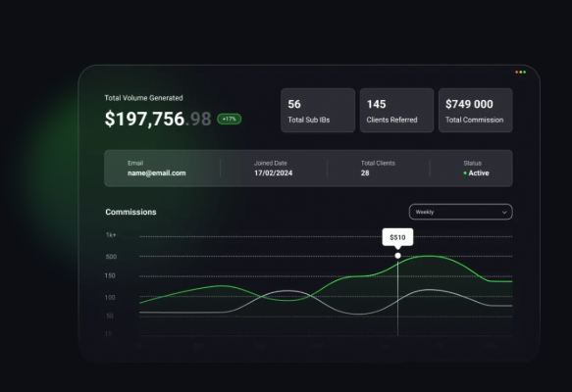572x392 pixels.
Task: Click the 100 axis label
Action: click(x=110, y=298)
